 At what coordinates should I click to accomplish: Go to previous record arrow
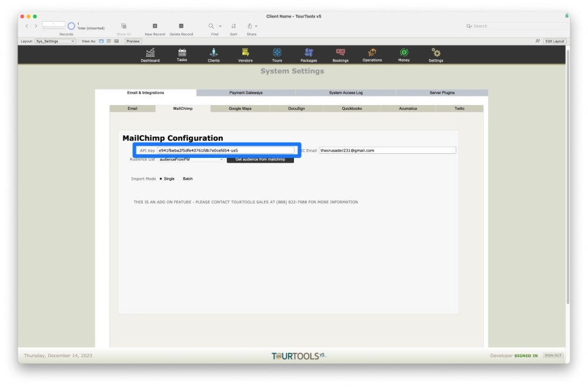coord(27,26)
